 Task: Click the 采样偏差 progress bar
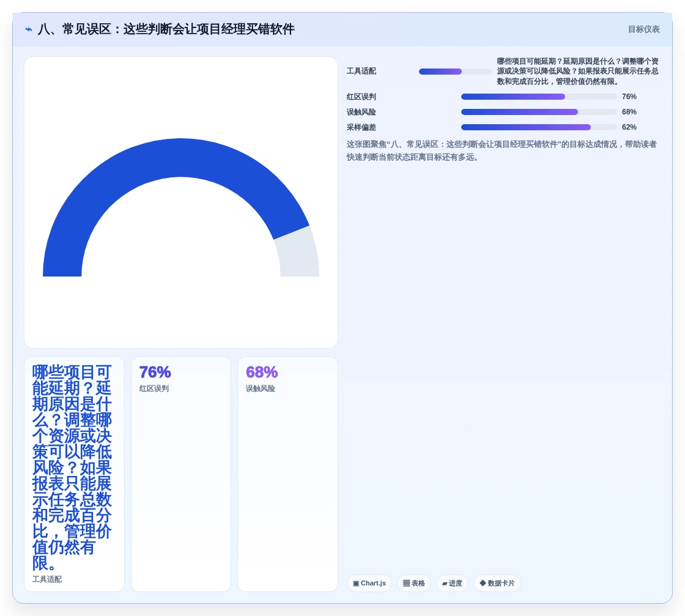(539, 127)
